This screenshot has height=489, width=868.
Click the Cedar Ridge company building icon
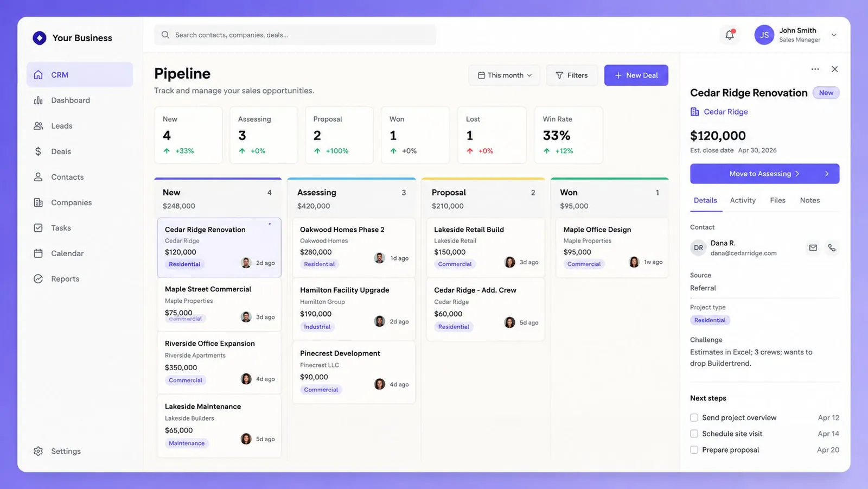(x=694, y=112)
